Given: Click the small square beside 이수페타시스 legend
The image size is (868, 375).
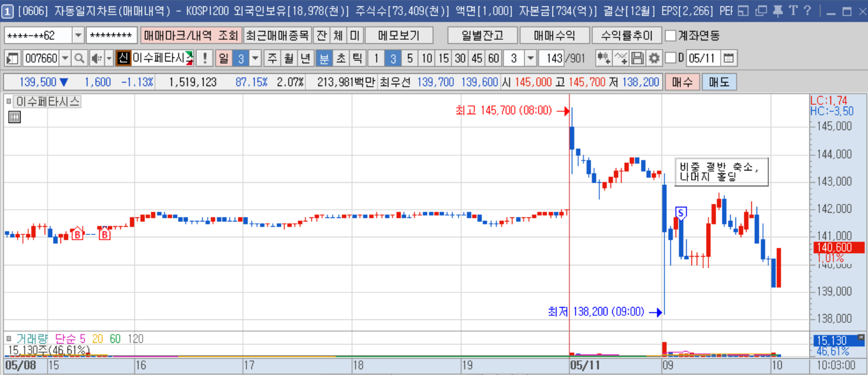Looking at the screenshot, I should 9,101.
